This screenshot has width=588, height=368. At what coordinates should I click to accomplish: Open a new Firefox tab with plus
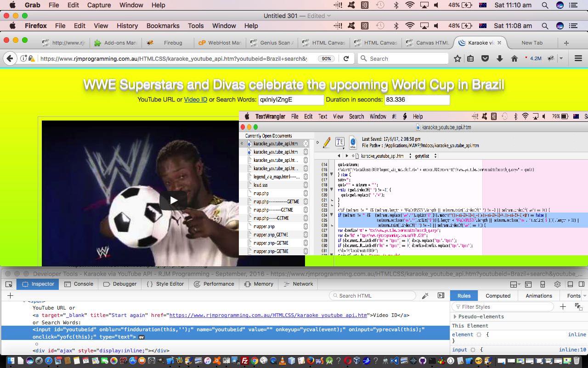tap(566, 43)
